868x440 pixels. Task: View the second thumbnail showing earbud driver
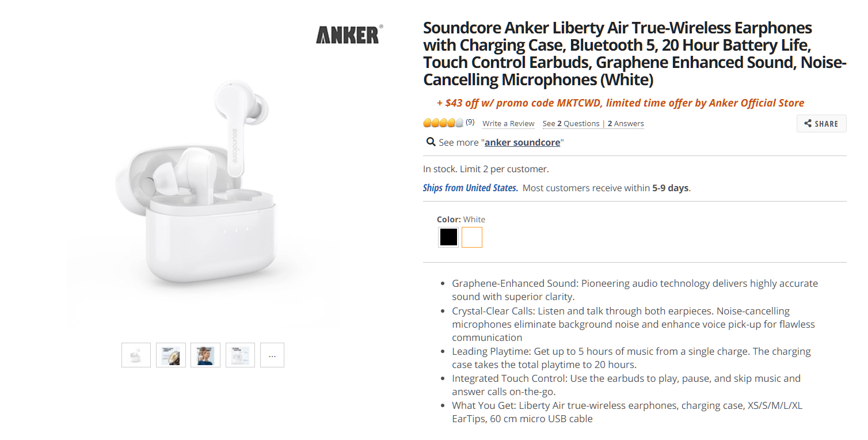[171, 355]
